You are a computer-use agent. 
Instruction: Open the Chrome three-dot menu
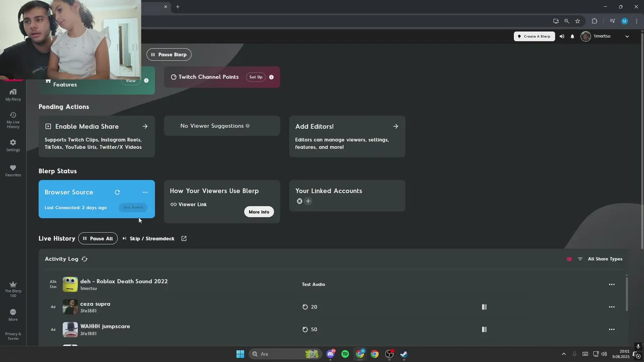coord(636,21)
